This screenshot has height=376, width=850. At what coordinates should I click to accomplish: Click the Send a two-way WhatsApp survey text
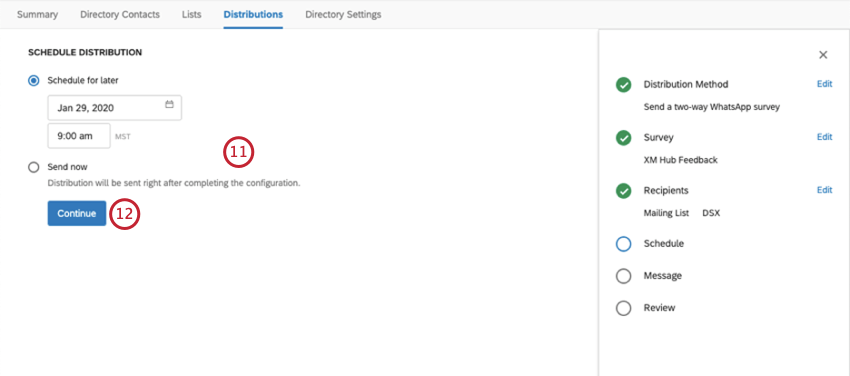[x=712, y=107]
